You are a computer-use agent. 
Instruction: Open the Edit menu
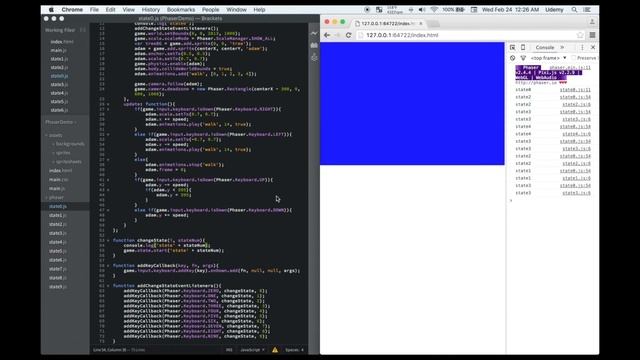(110, 9)
